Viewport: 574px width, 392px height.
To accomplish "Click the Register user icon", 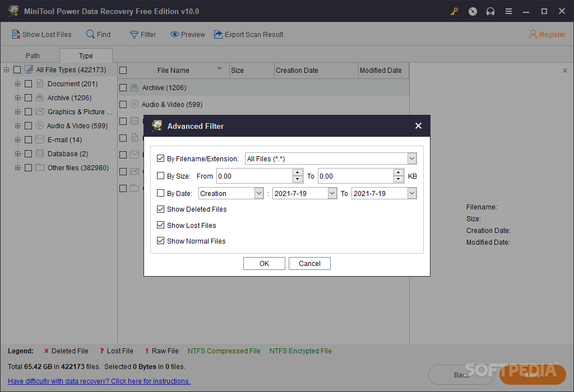I will click(533, 34).
